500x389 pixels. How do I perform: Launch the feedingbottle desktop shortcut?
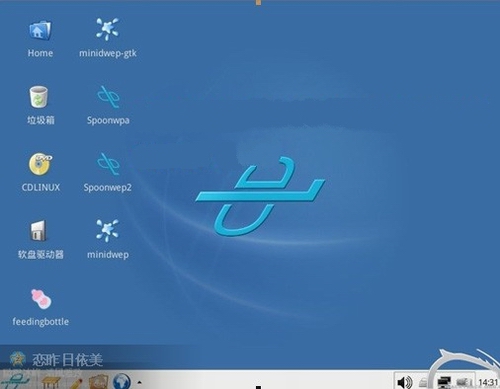tap(41, 299)
